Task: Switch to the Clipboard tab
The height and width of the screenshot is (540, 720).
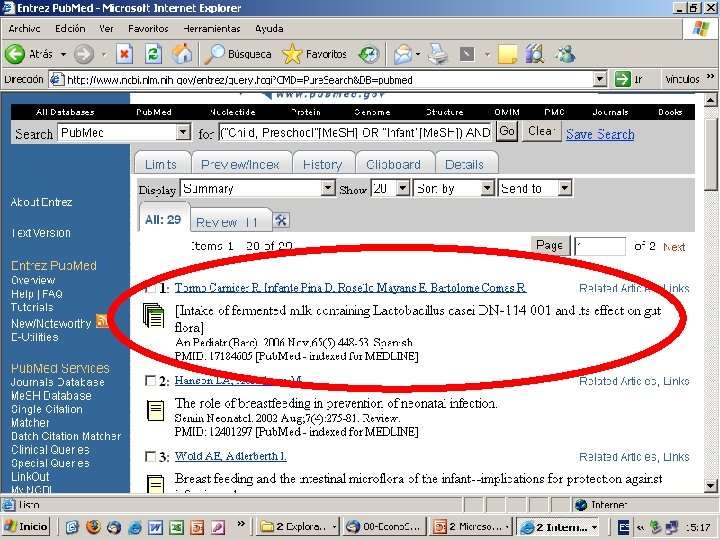Action: pos(394,164)
